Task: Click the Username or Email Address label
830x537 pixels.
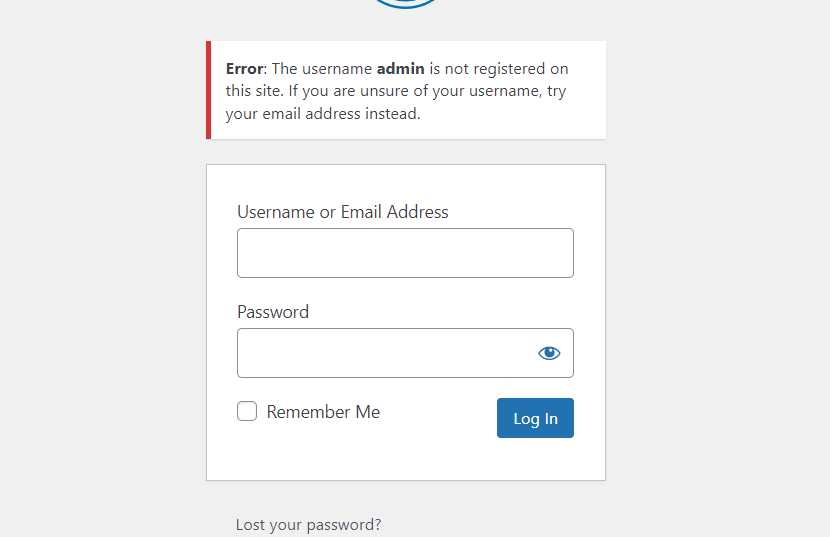Action: [x=342, y=212]
